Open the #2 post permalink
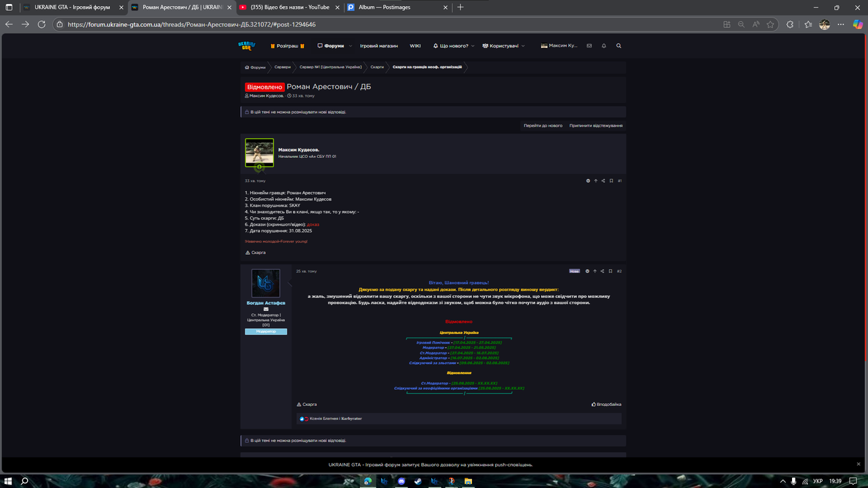The height and width of the screenshot is (488, 868). 619,271
